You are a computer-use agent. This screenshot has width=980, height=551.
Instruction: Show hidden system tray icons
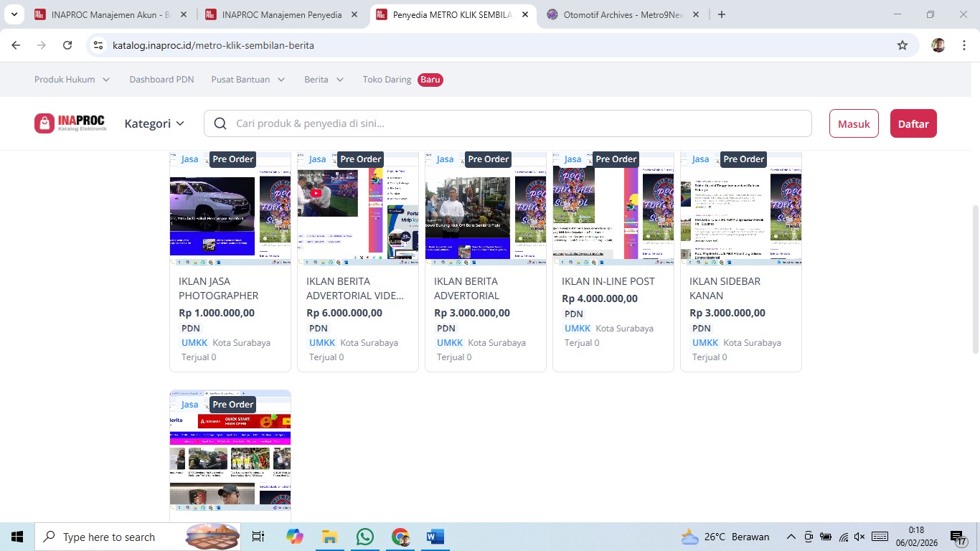(791, 537)
